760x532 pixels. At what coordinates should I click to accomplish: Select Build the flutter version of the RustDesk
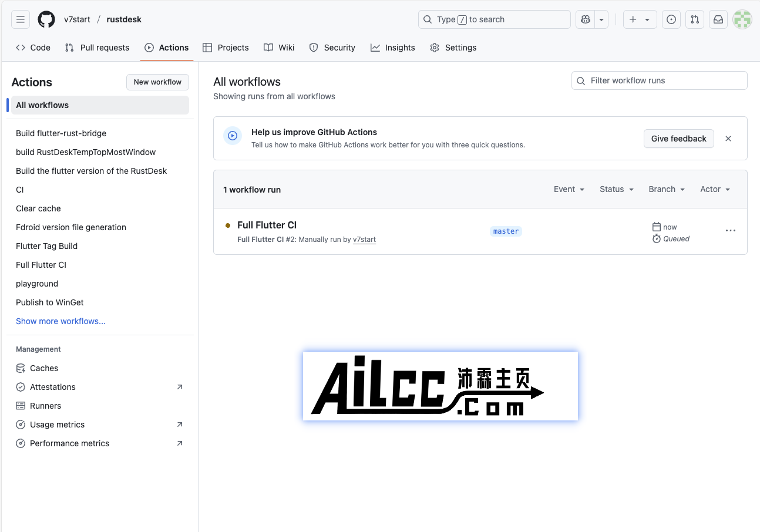pyautogui.click(x=92, y=171)
